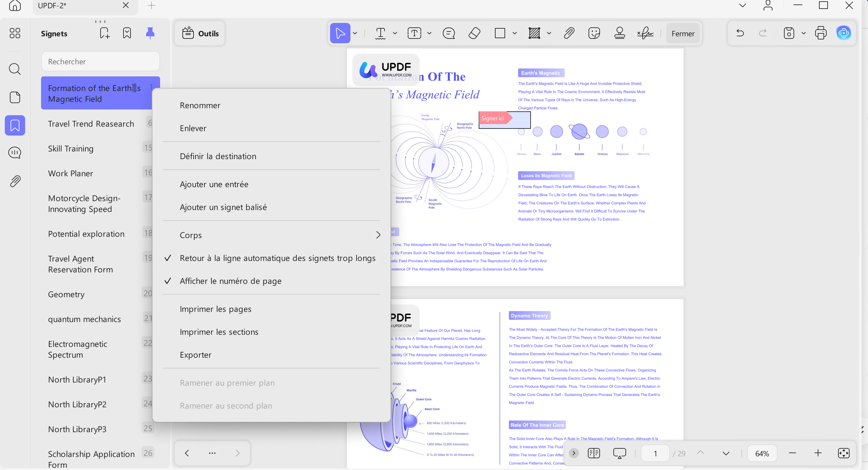Open the rectangle shape dropdown arrow
The width and height of the screenshot is (868, 470).
[x=515, y=33]
